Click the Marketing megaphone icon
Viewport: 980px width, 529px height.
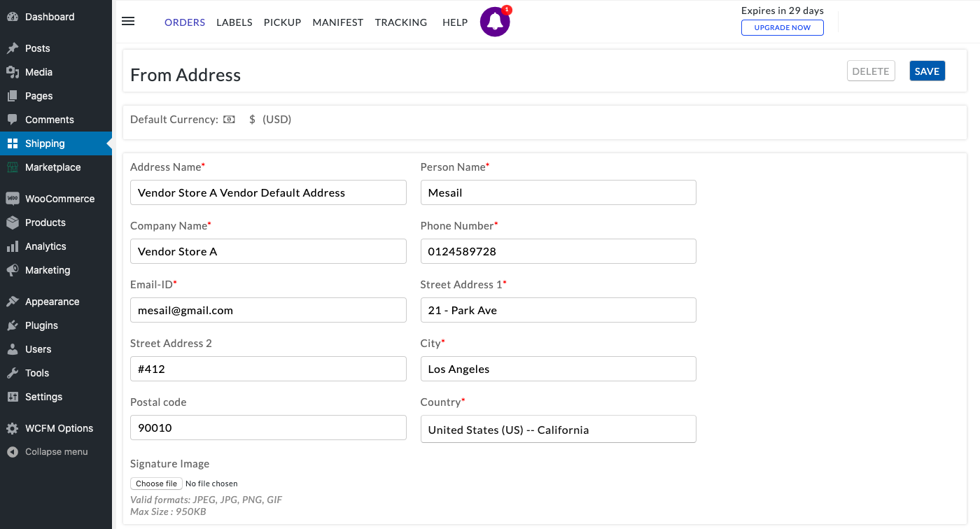click(13, 270)
